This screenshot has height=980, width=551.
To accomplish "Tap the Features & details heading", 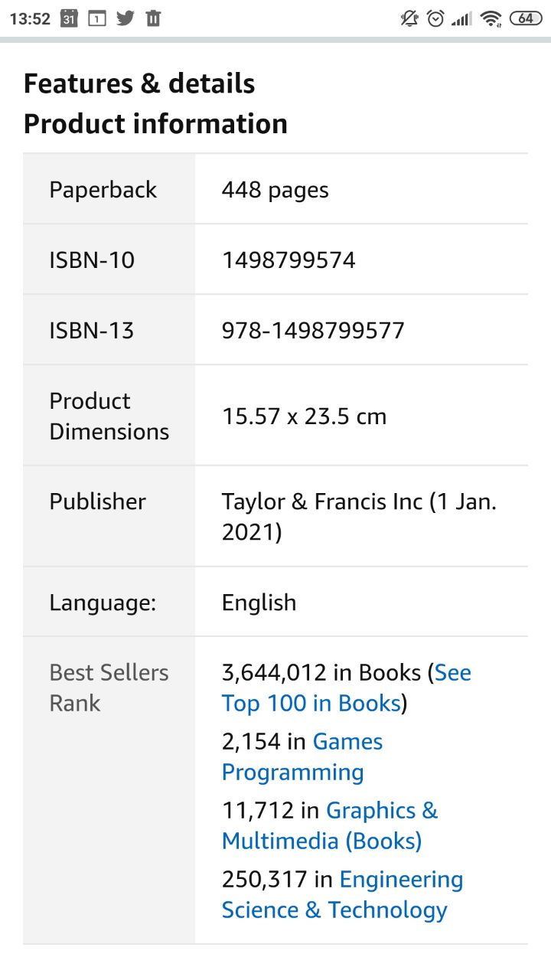I will point(139,83).
